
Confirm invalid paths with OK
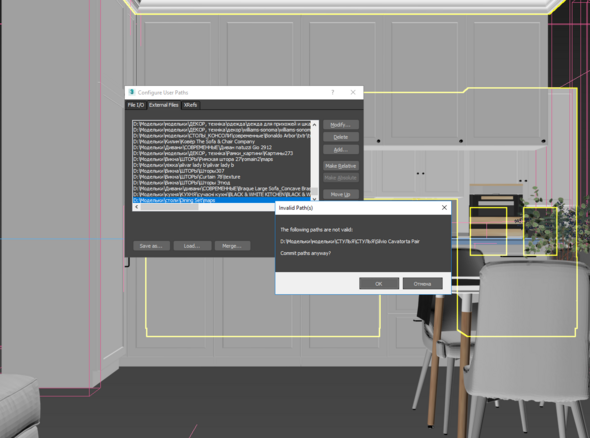pos(379,284)
